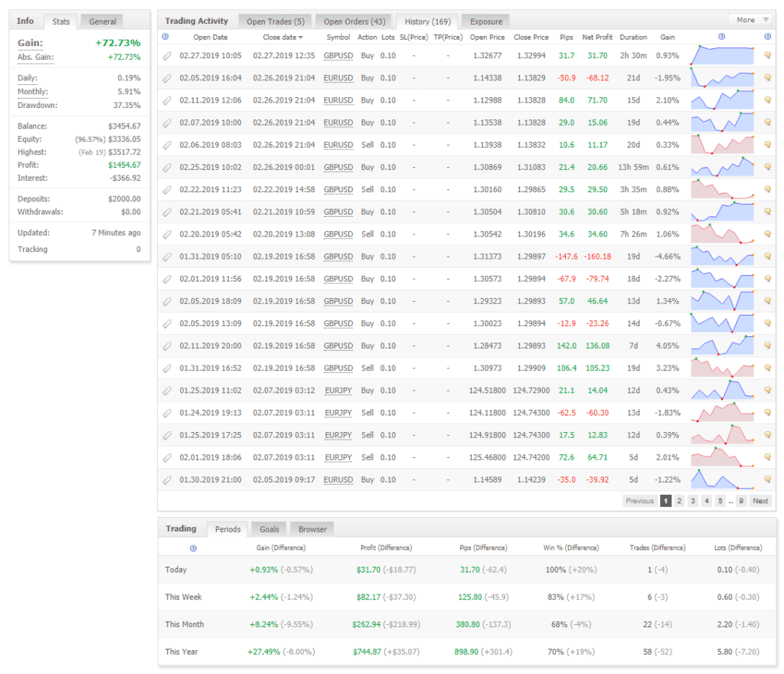This screenshot has height=674, width=784.
Task: Open the comment bubble beside the 02.22.2019 GBPUSD trade
Action: point(768,189)
